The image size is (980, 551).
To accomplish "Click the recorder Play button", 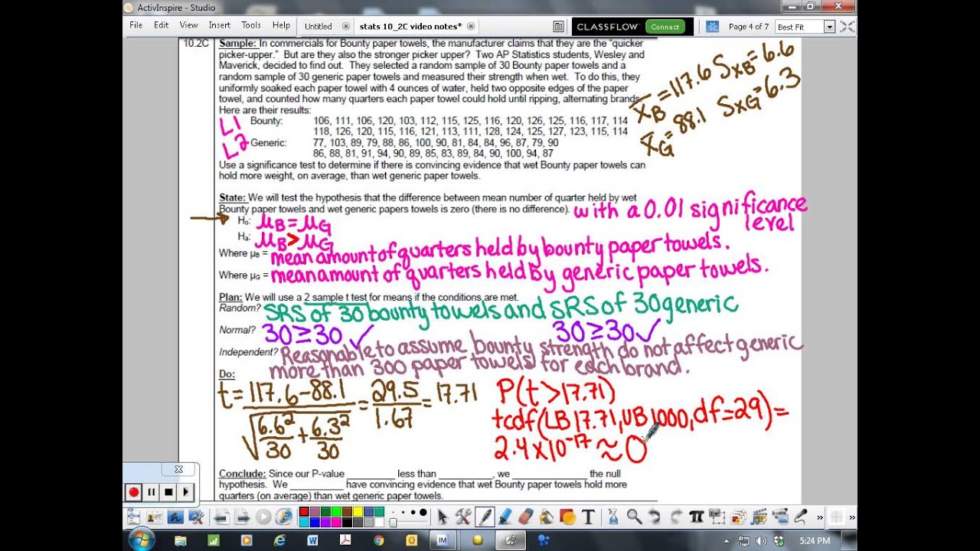I will click(x=185, y=492).
